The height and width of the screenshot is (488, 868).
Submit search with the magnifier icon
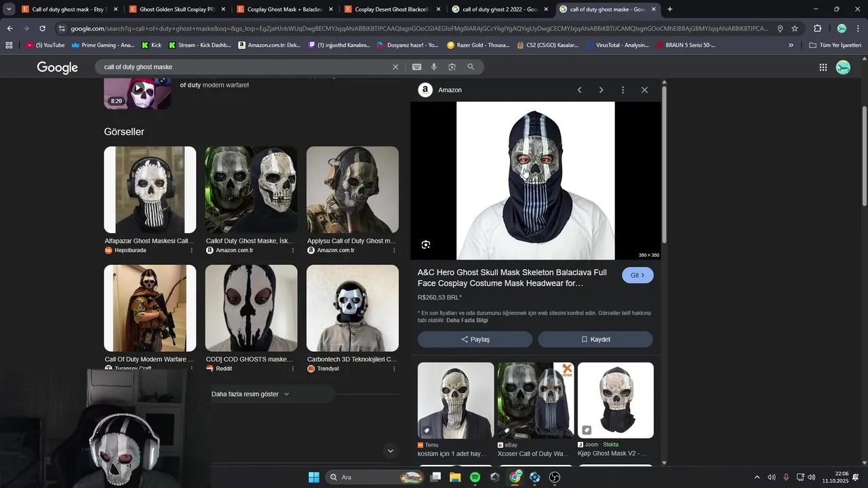[471, 67]
